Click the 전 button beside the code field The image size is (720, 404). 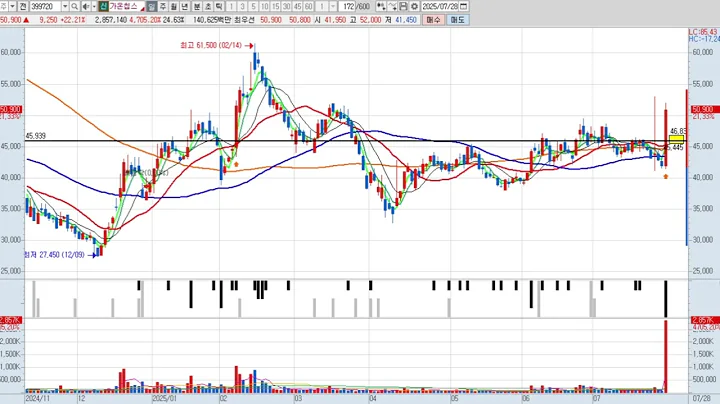[x=23, y=6]
